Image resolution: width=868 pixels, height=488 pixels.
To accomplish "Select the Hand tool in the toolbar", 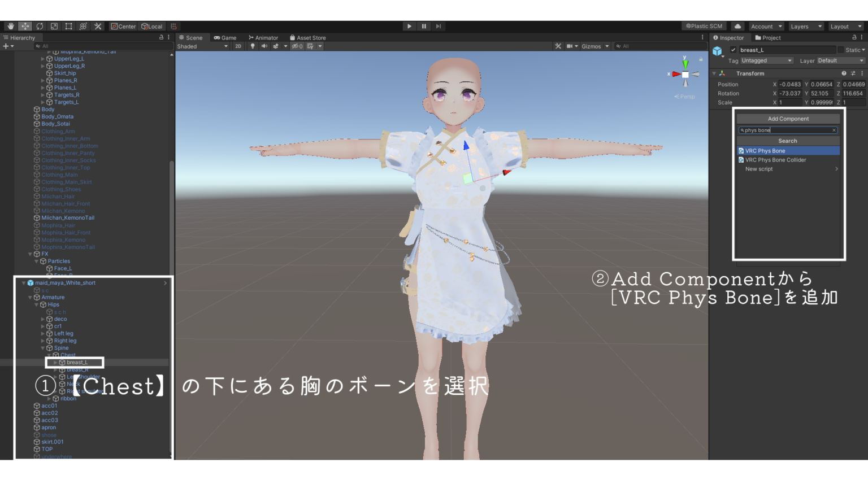I will point(10,26).
